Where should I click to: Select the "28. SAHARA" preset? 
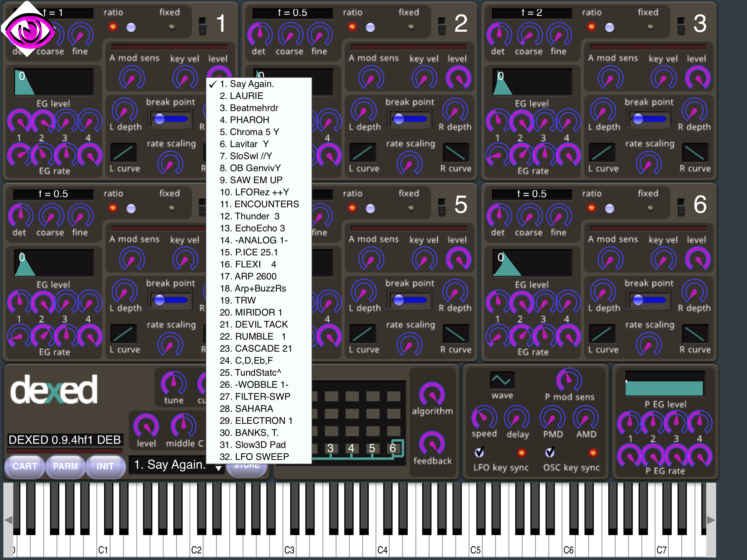click(x=246, y=408)
